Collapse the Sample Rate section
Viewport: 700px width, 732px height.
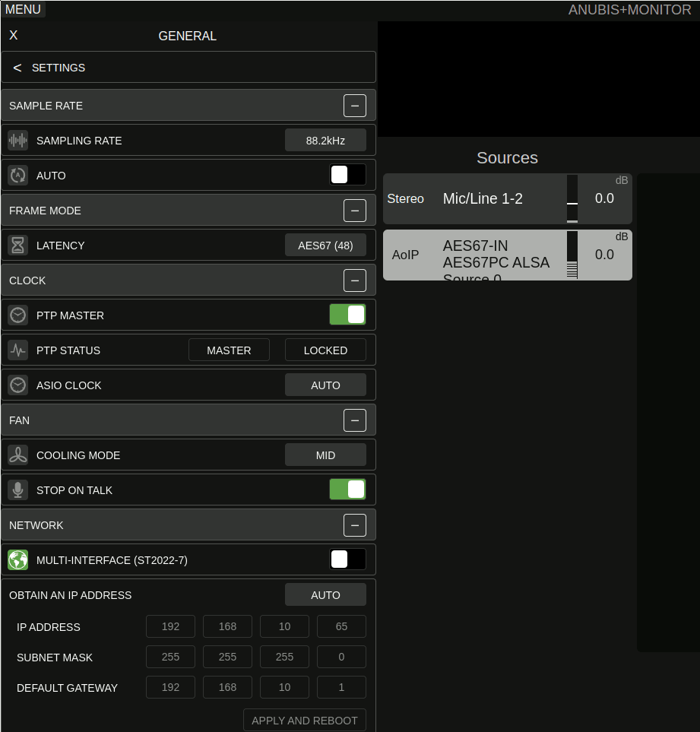tap(355, 106)
